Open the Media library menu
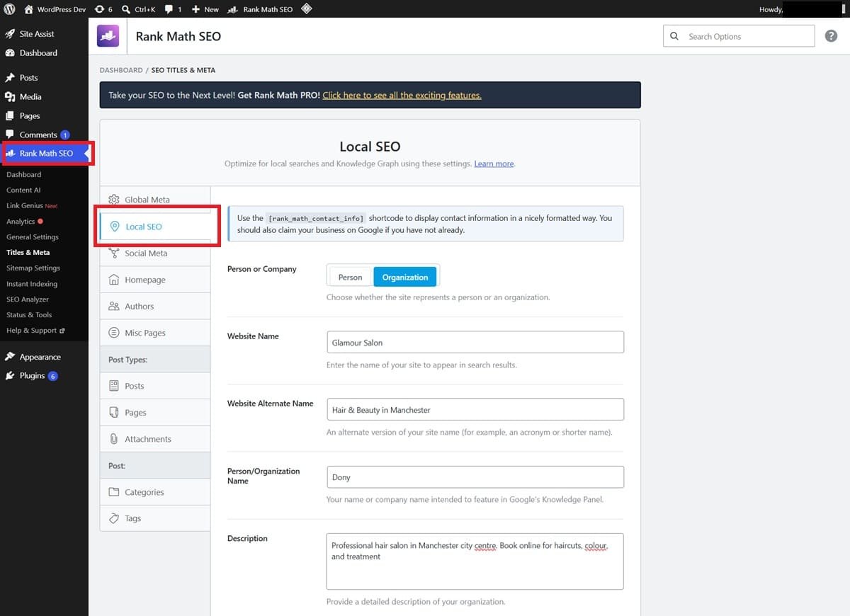 tap(44, 97)
